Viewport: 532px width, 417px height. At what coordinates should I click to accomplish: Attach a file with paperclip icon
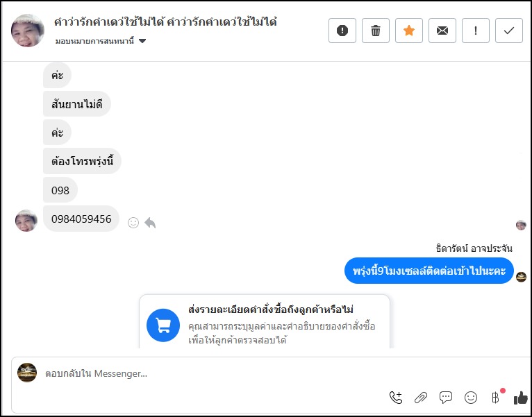click(x=421, y=398)
